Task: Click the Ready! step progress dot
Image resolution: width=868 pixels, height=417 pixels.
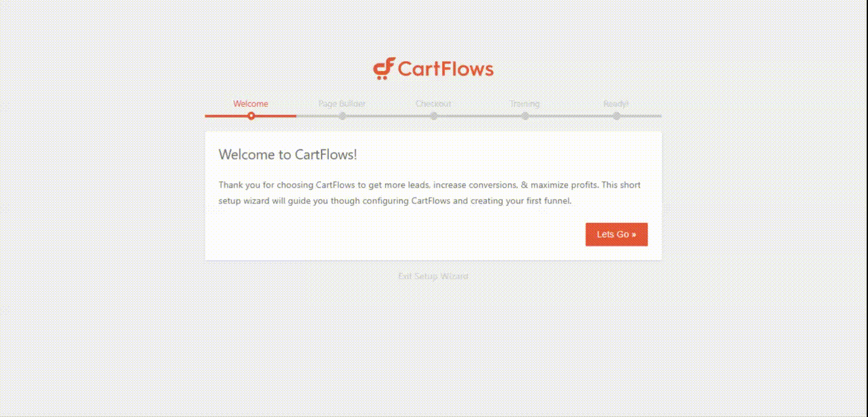Action: click(617, 116)
